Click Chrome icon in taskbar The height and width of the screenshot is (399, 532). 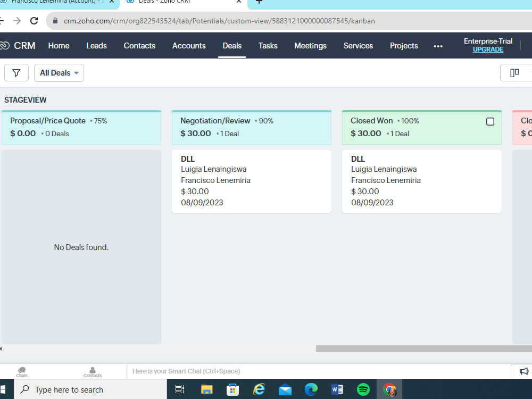(389, 389)
